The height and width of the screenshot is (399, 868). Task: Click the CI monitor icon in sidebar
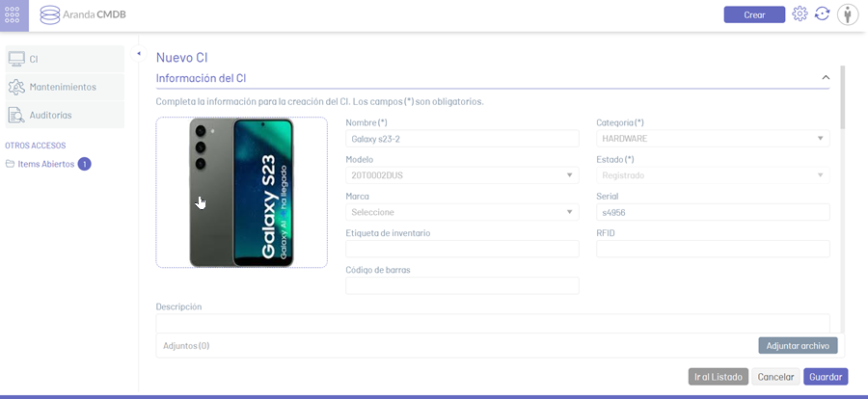click(16, 59)
